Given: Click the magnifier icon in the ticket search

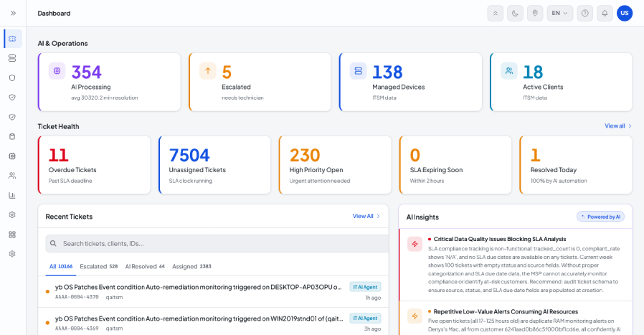Looking at the screenshot, I should point(53,244).
